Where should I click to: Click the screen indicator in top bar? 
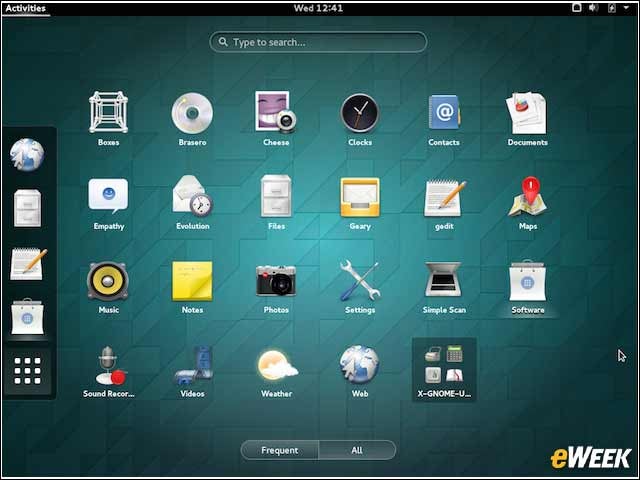pos(576,7)
